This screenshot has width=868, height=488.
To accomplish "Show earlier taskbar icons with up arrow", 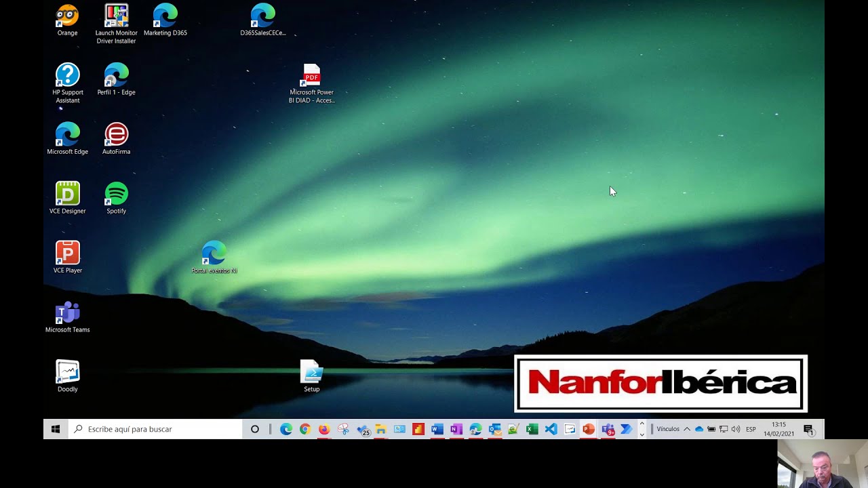I will point(642,424).
